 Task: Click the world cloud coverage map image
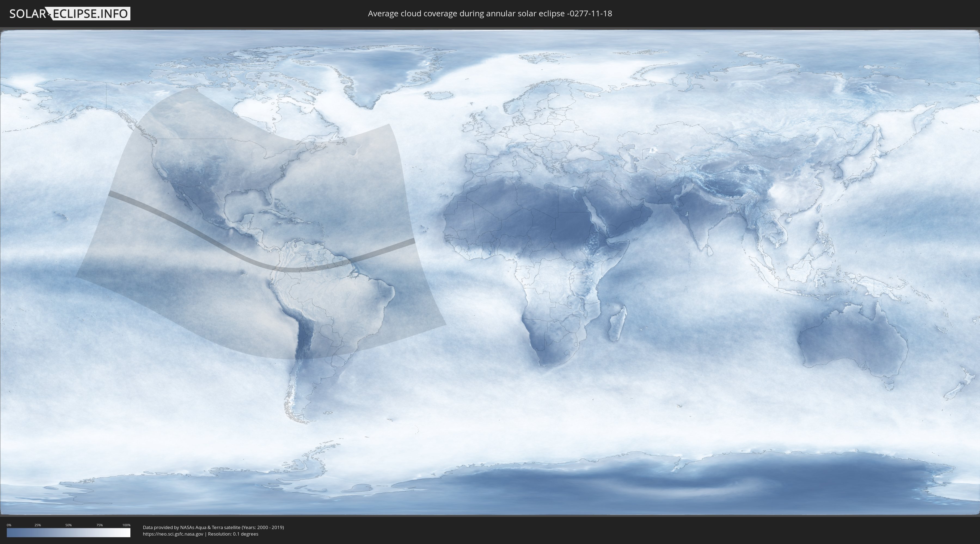pos(490,272)
